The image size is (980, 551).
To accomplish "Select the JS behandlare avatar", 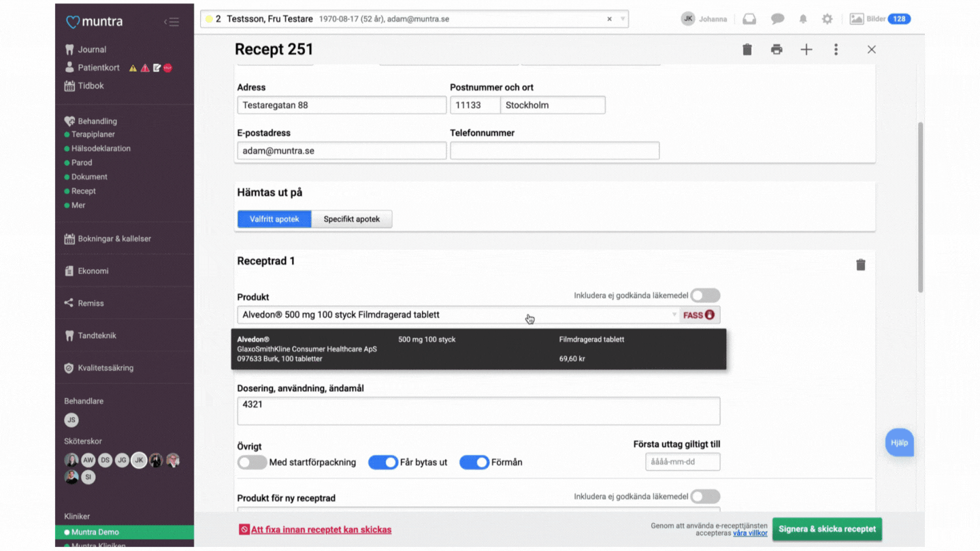I will [x=71, y=420].
